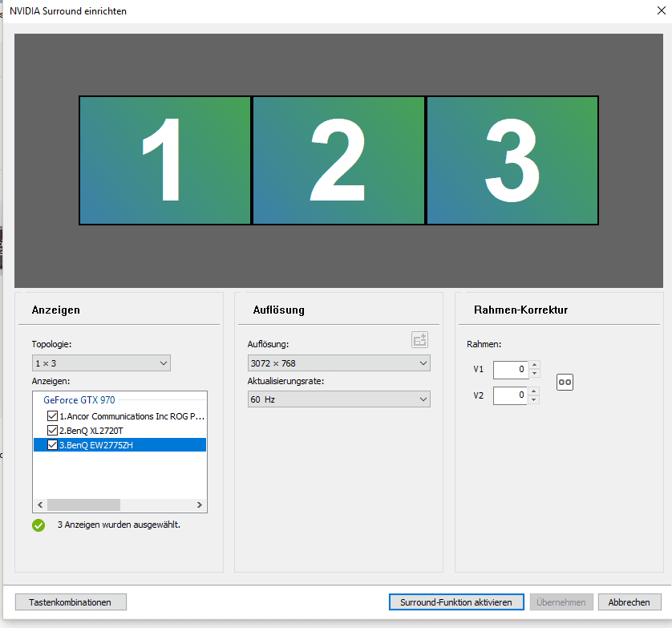Click the Abbrechen button
Screen dimensions: 672x628
tap(629, 602)
